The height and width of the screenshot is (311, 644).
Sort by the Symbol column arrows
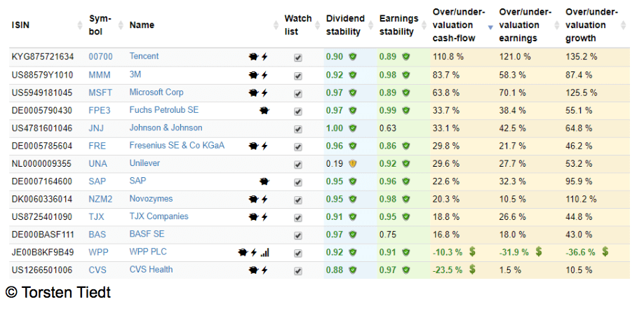pos(121,25)
